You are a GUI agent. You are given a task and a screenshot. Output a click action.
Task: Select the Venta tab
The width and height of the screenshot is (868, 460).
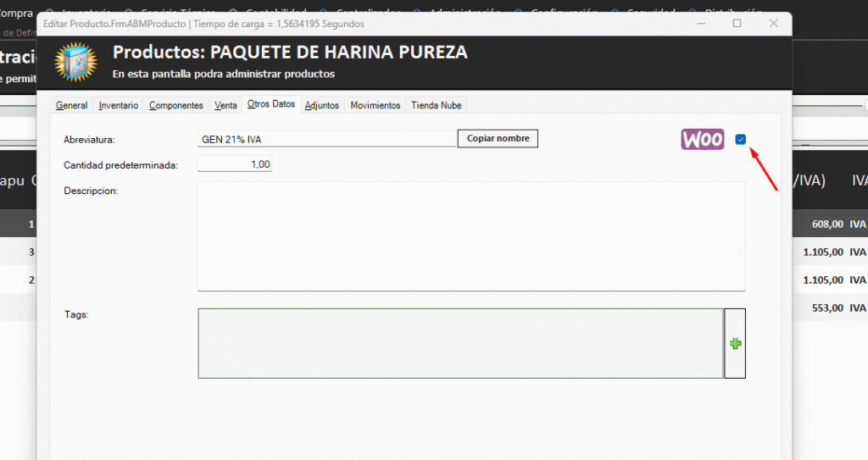[225, 105]
